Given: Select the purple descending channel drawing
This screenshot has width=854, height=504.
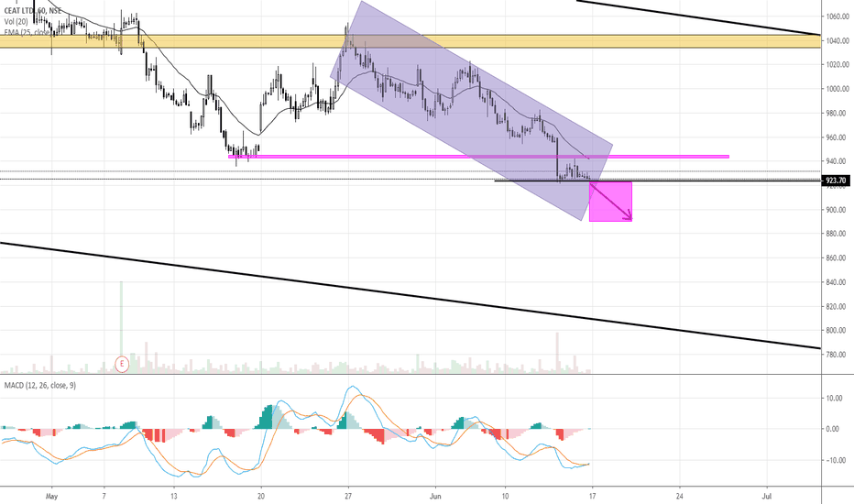Looking at the screenshot, I should tap(472, 111).
